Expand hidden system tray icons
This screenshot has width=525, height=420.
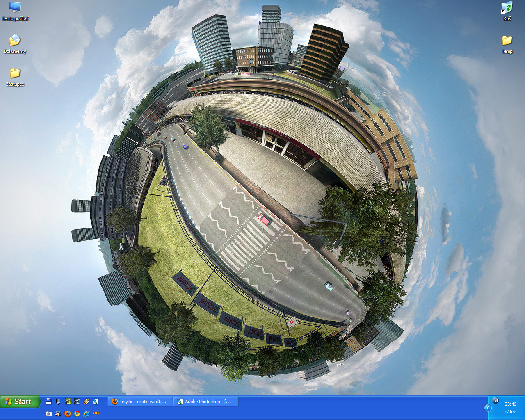[x=488, y=408]
